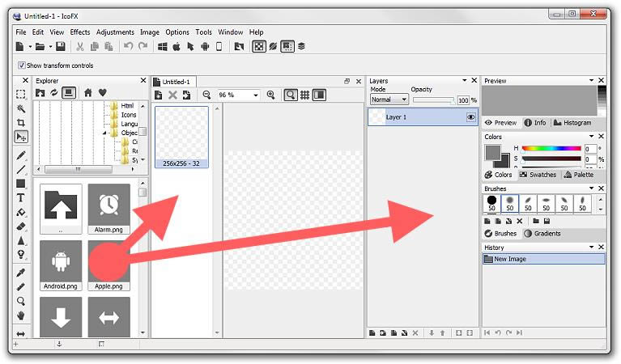This screenshot has width=621, height=364.
Task: Switch to the Palette tab
Action: (579, 175)
